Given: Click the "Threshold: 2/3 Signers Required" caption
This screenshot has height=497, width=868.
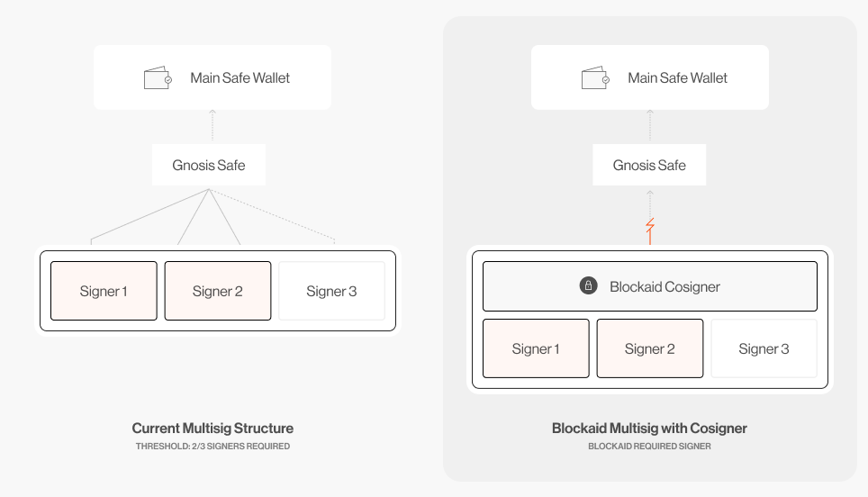Looking at the screenshot, I should tap(212, 447).
